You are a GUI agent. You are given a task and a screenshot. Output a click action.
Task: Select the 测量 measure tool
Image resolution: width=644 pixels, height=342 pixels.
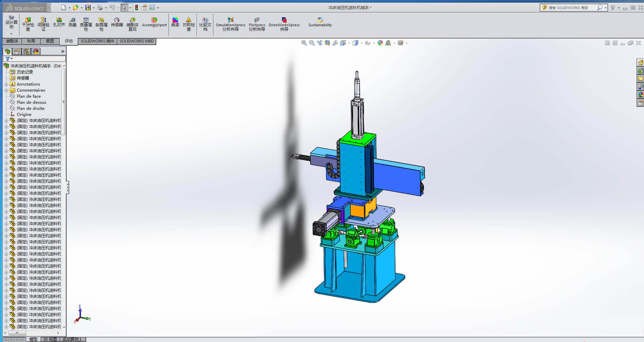point(72,22)
